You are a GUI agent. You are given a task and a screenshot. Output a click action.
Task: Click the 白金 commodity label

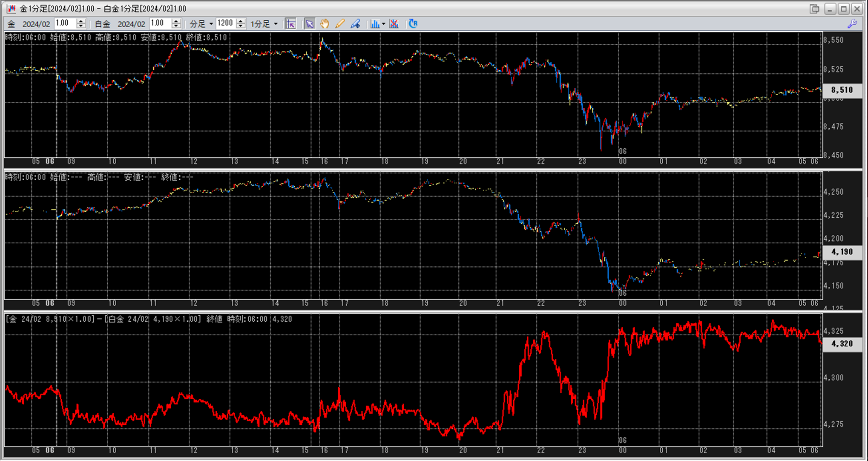tap(102, 24)
